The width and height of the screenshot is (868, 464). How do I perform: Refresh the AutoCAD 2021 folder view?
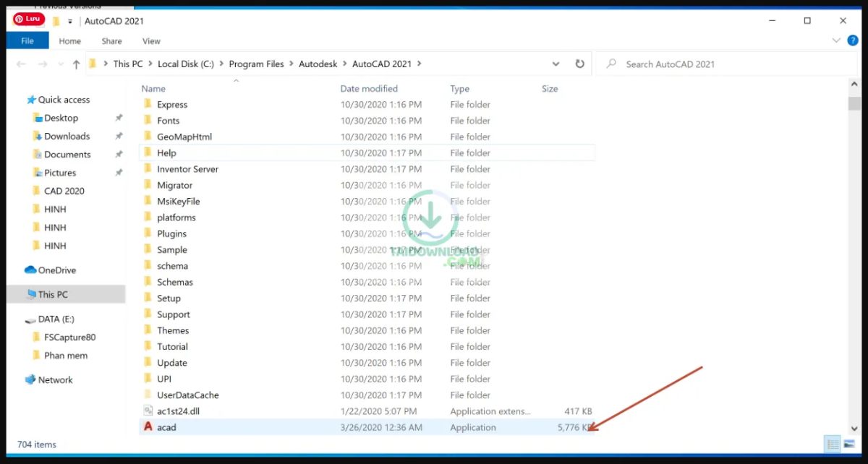pyautogui.click(x=580, y=64)
